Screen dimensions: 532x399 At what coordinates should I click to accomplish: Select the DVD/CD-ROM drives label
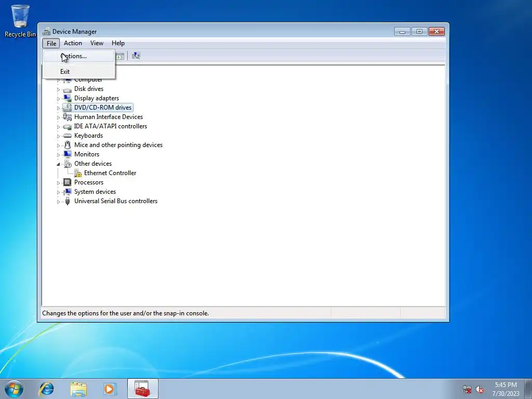point(103,108)
